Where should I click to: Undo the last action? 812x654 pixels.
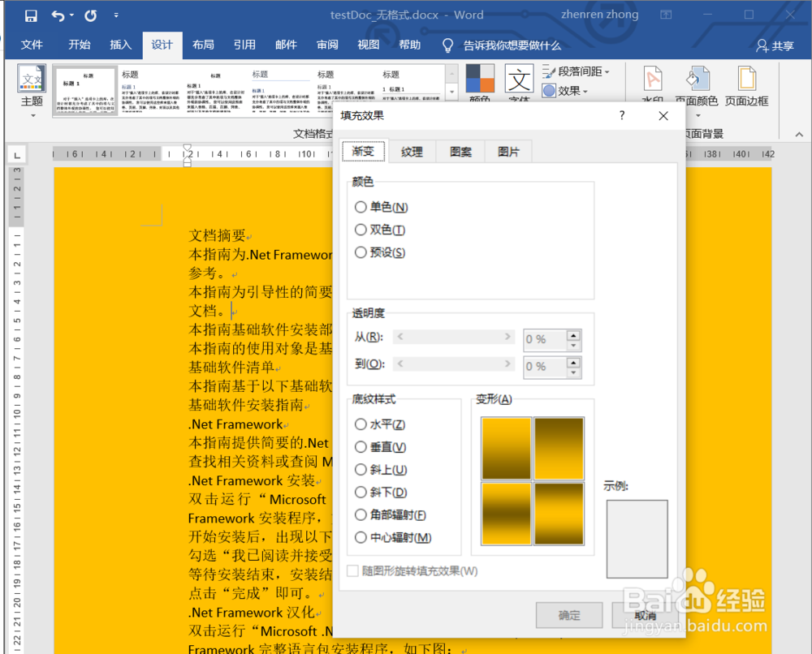tap(58, 15)
